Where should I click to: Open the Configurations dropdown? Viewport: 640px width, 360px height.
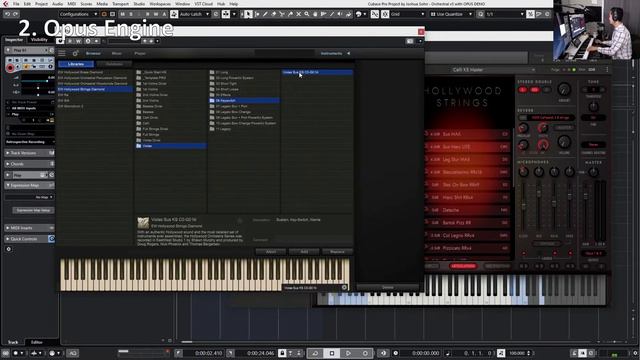coord(78,14)
